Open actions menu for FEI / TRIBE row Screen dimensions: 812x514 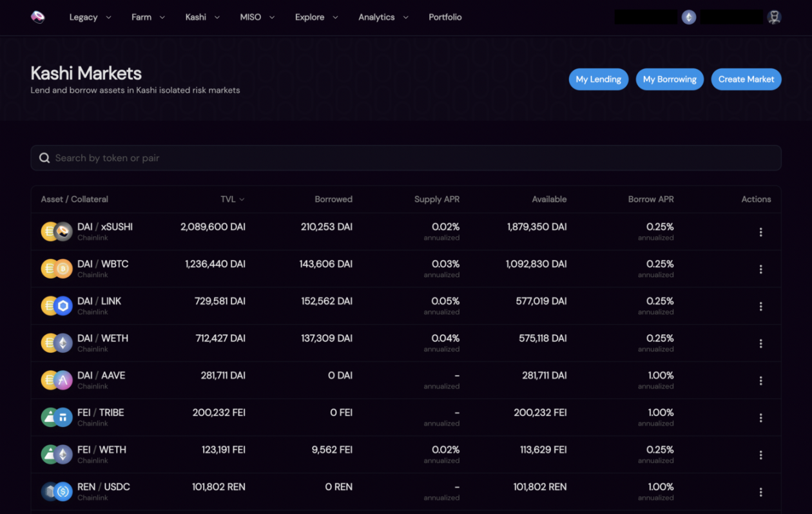pyautogui.click(x=760, y=418)
